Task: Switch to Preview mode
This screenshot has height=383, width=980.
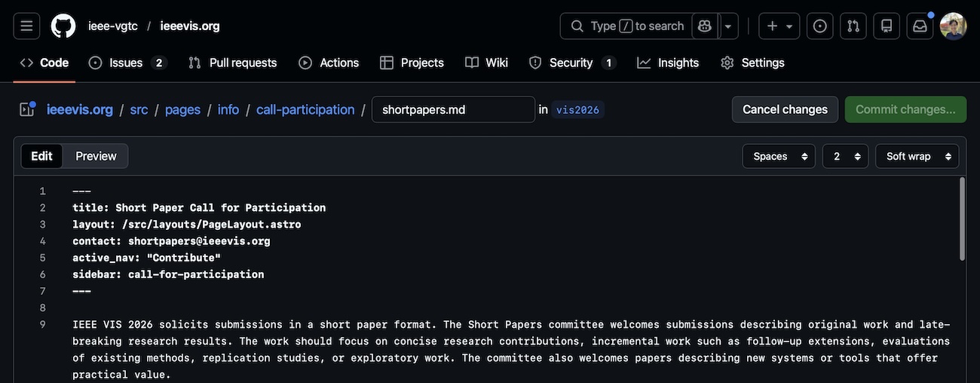Action: 96,156
